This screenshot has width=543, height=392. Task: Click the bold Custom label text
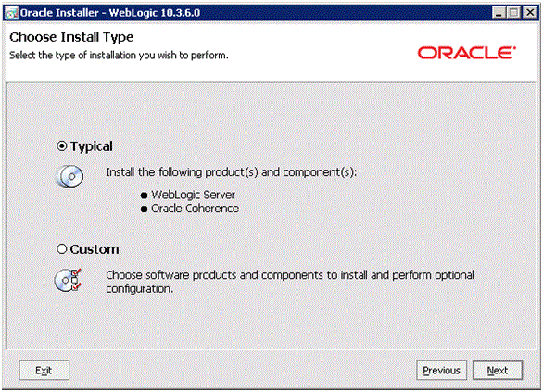[95, 249]
